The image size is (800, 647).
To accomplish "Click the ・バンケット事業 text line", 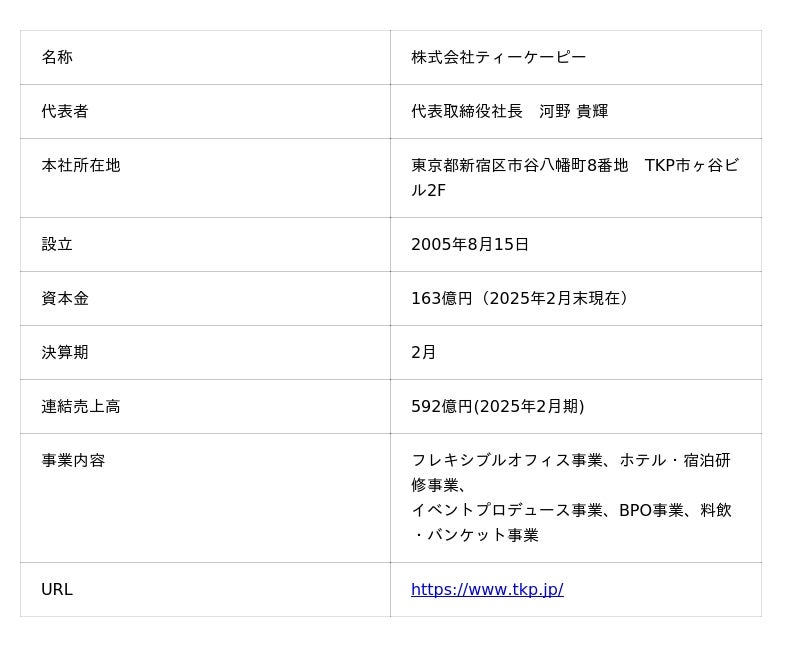I will (475, 535).
